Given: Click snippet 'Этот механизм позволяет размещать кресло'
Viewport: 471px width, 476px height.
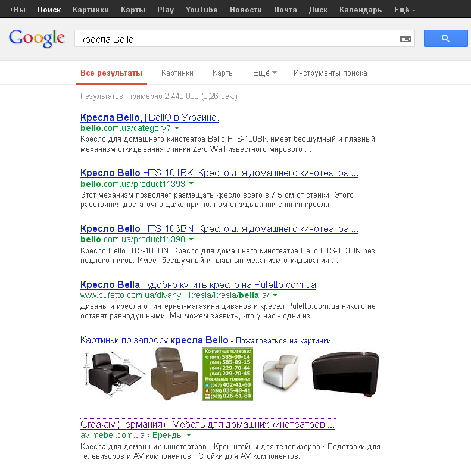Looking at the screenshot, I should click(217, 199).
